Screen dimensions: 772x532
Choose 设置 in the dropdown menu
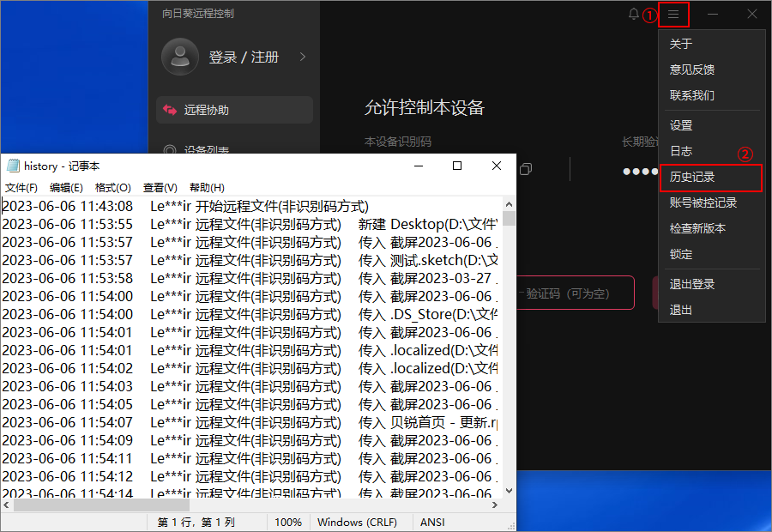[x=681, y=125]
